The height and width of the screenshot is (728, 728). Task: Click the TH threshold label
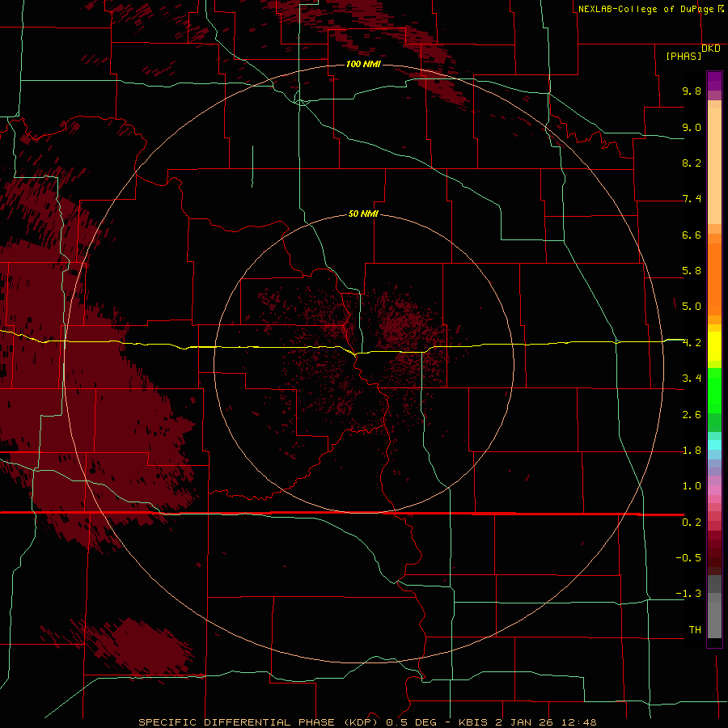[695, 630]
